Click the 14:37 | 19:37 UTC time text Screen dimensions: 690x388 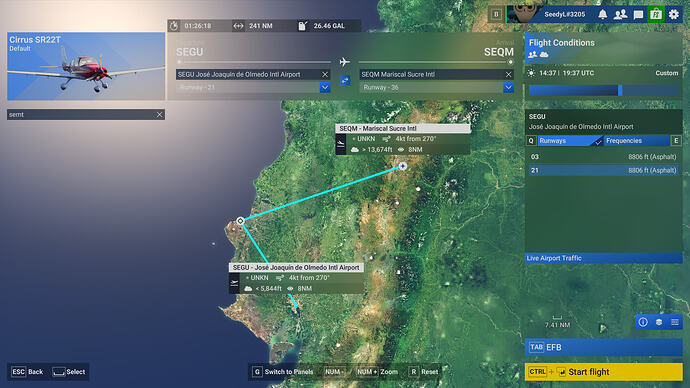[x=566, y=73]
